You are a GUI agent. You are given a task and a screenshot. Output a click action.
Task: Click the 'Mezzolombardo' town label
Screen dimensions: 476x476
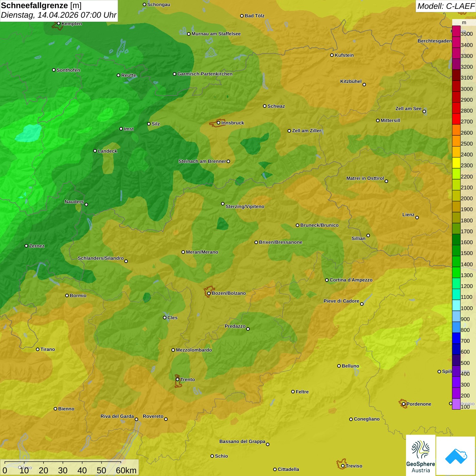tap(194, 350)
